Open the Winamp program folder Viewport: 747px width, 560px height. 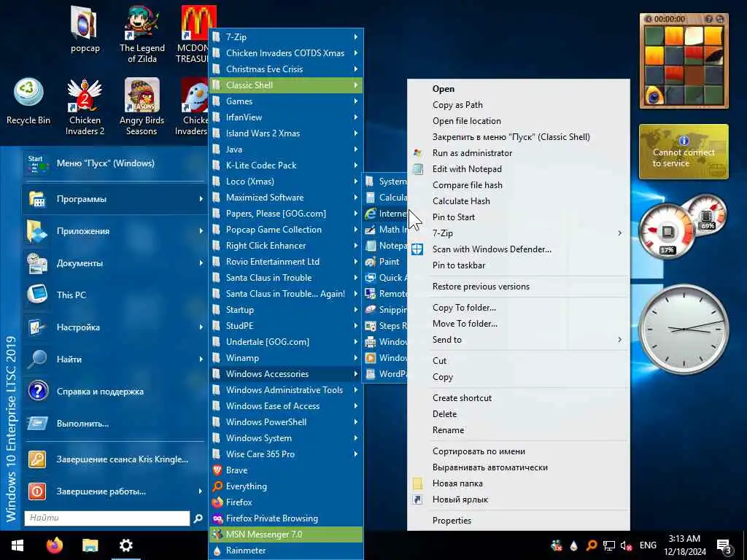(x=286, y=357)
